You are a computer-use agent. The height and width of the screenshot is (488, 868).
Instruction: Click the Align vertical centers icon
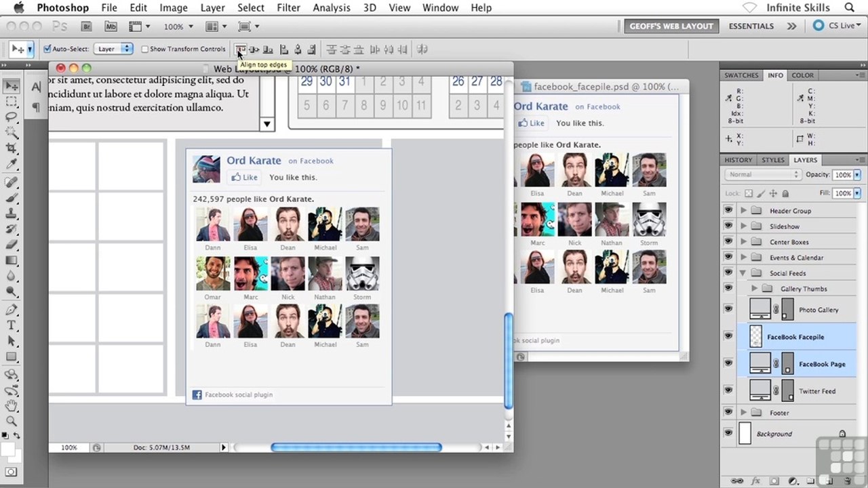254,49
